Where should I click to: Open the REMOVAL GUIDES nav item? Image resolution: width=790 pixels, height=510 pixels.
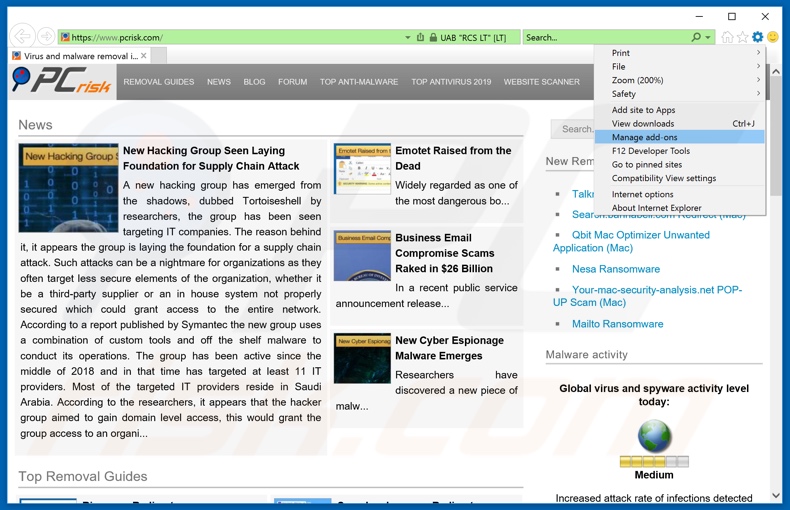[159, 82]
